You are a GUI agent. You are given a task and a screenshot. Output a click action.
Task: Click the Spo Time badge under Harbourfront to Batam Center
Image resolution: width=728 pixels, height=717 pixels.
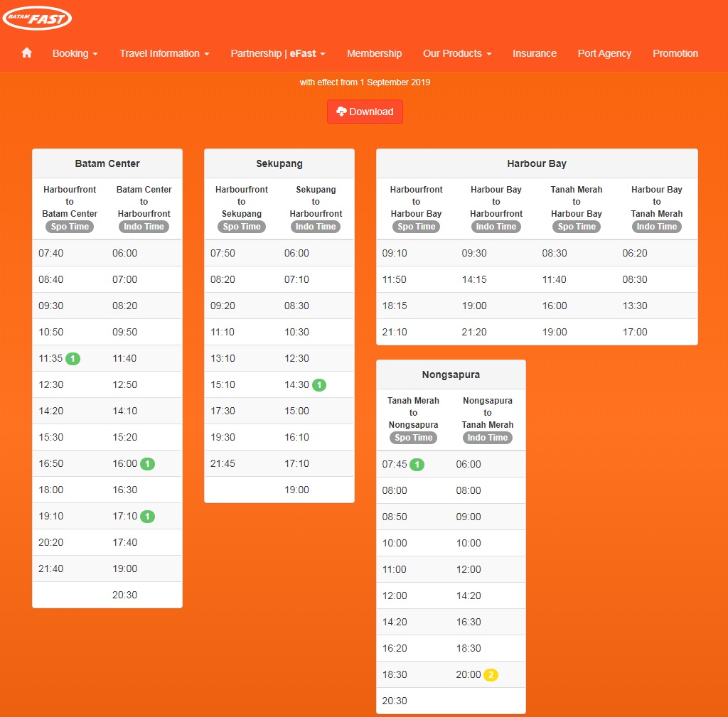(70, 227)
